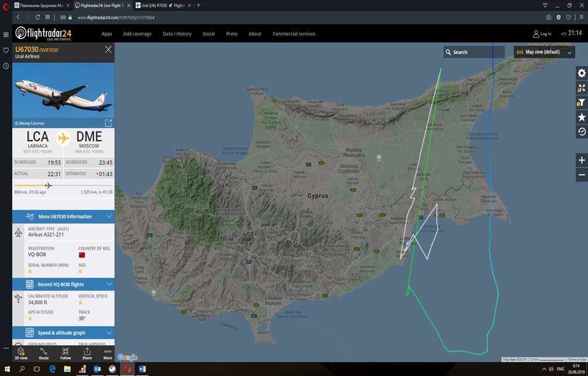Open Word from the taskbar
Viewport: 588px width, 376px height.
pyautogui.click(x=142, y=369)
